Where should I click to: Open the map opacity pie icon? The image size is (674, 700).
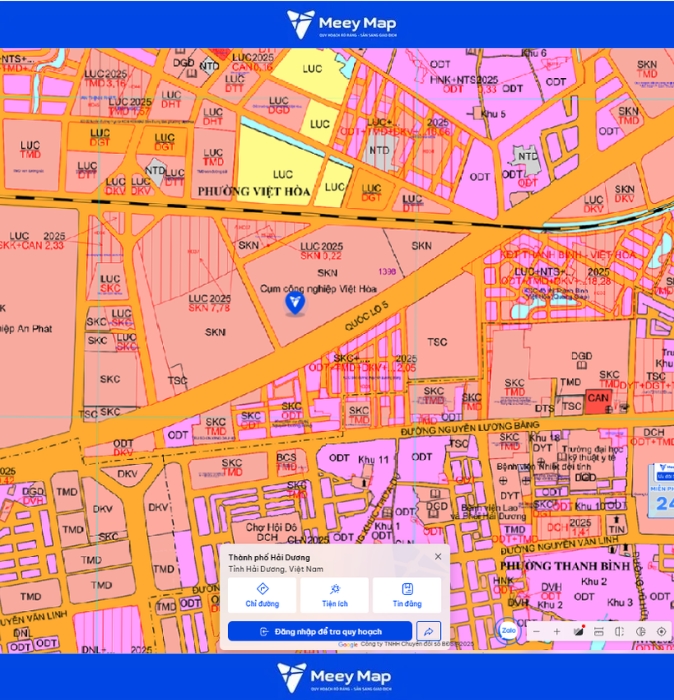coord(641,632)
